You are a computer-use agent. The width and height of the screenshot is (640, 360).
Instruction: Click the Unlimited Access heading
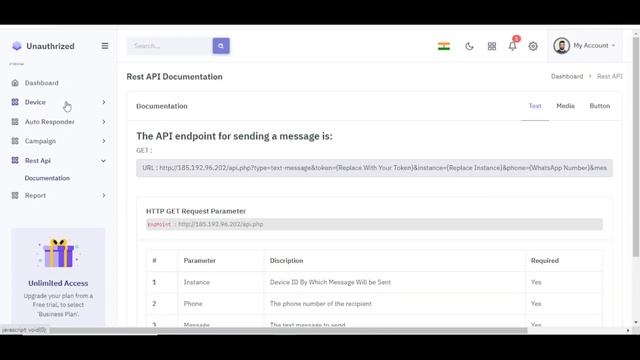[58, 283]
